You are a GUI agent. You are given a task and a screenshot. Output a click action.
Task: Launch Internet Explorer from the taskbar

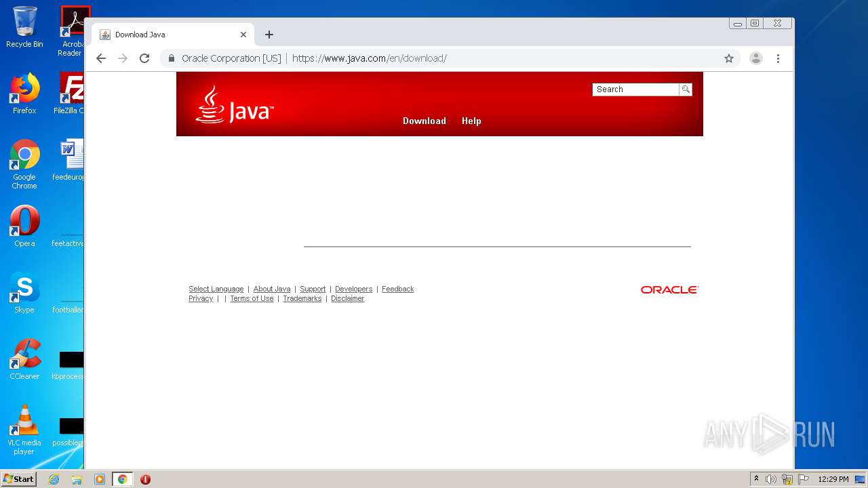(x=54, y=479)
